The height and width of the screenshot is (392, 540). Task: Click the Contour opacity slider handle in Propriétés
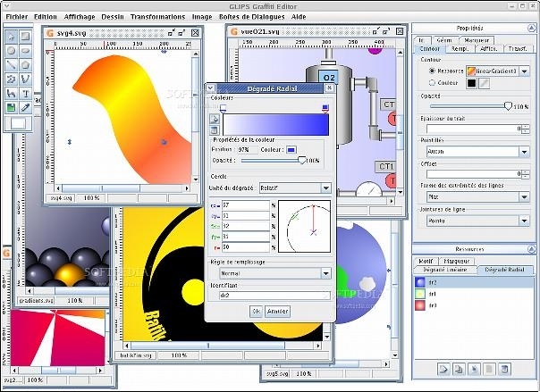(508, 106)
